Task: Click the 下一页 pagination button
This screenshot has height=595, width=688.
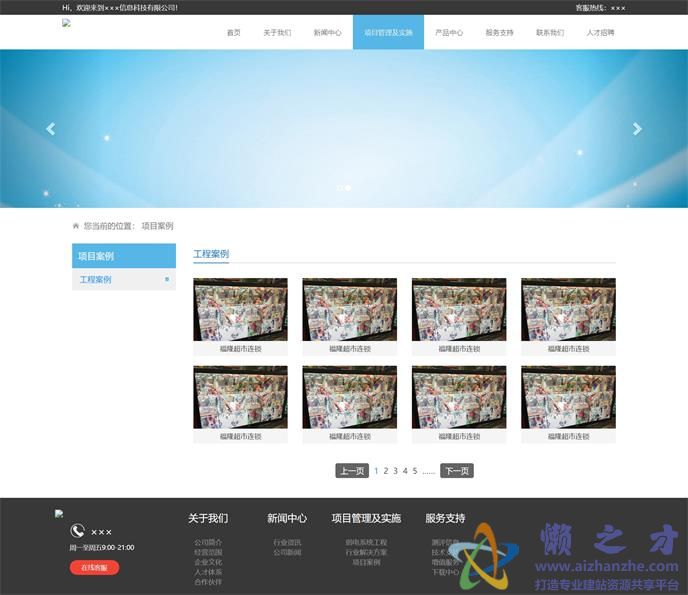Action: [x=456, y=471]
